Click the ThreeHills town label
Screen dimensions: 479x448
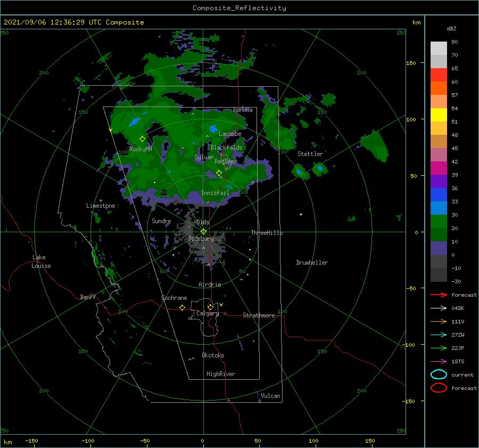[267, 233]
